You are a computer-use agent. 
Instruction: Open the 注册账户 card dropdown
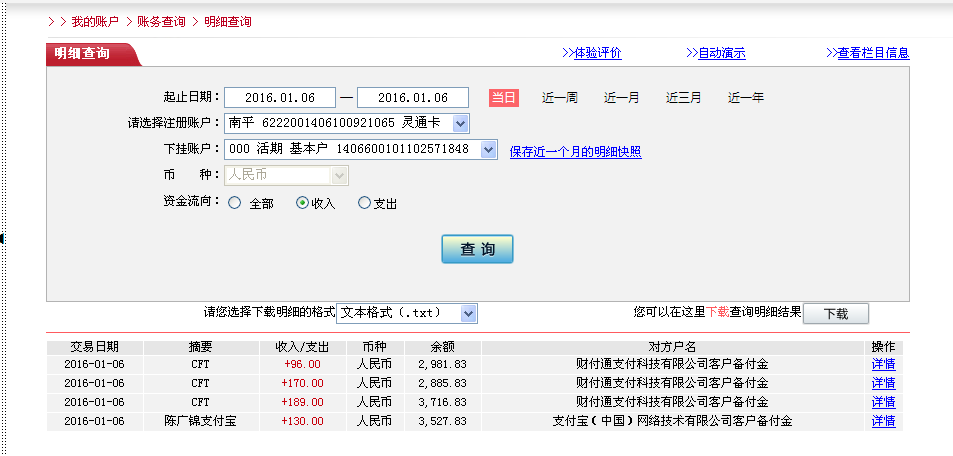click(460, 124)
